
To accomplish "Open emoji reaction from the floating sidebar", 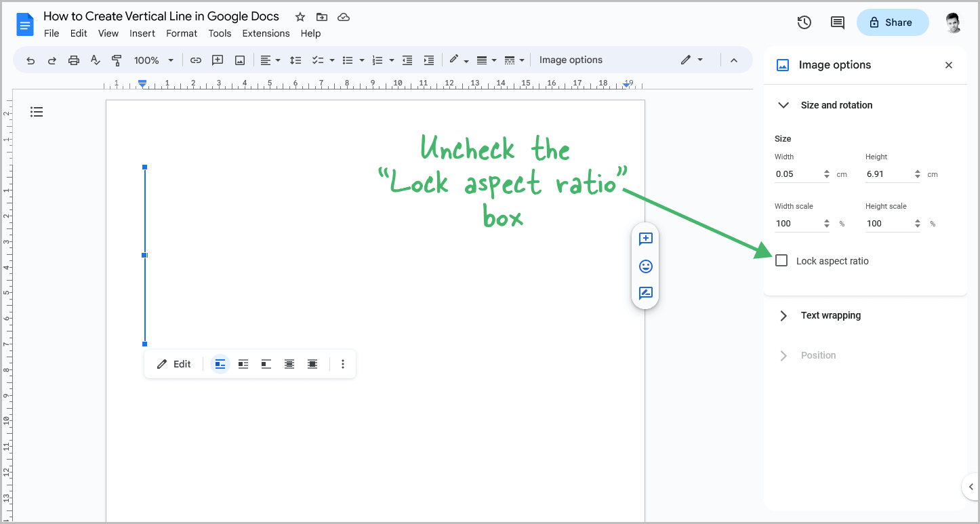I will coord(645,266).
